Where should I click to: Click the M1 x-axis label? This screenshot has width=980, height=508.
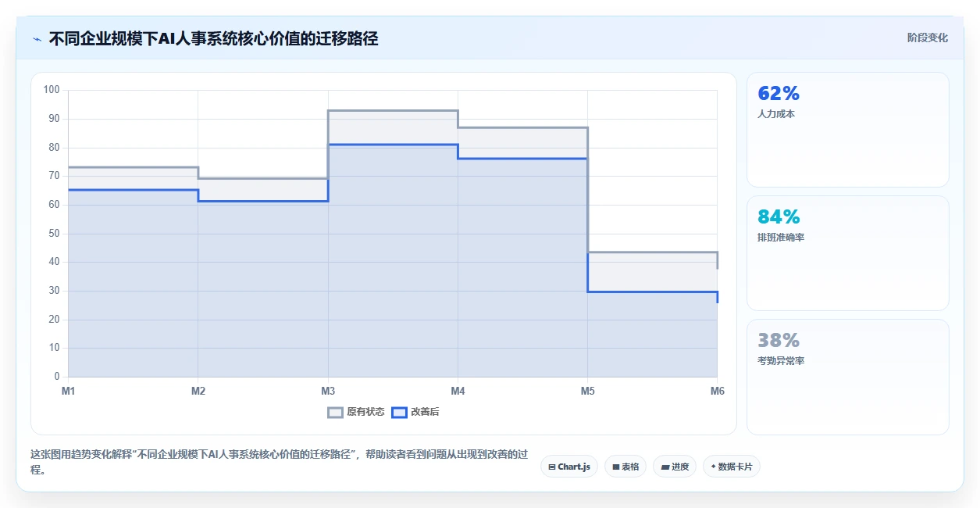click(x=68, y=391)
